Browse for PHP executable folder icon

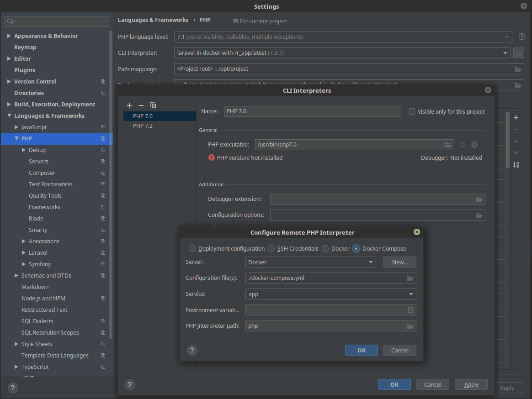(448, 145)
